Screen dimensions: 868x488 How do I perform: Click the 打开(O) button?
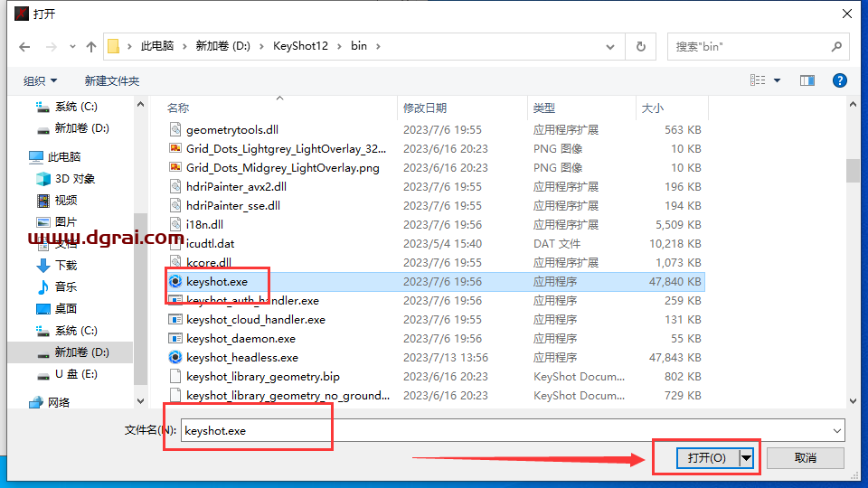point(707,457)
